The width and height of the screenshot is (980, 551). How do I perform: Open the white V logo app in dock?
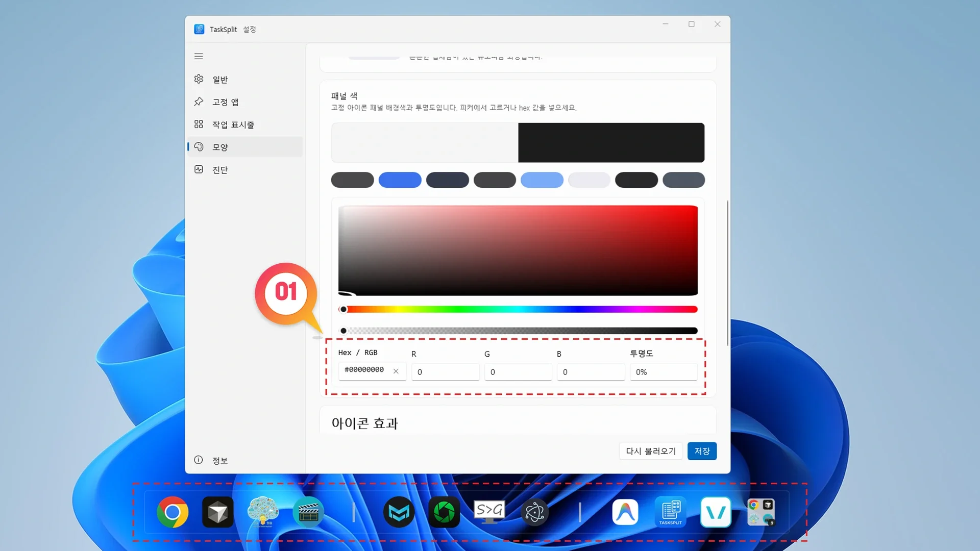716,512
